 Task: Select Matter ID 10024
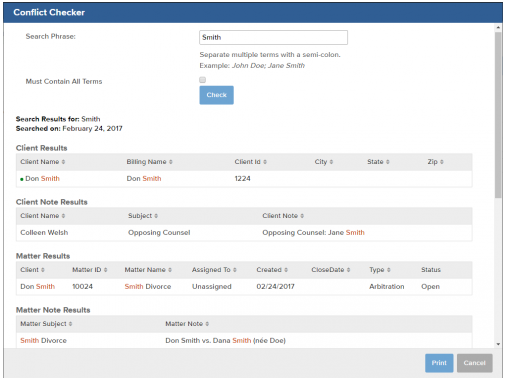82,287
